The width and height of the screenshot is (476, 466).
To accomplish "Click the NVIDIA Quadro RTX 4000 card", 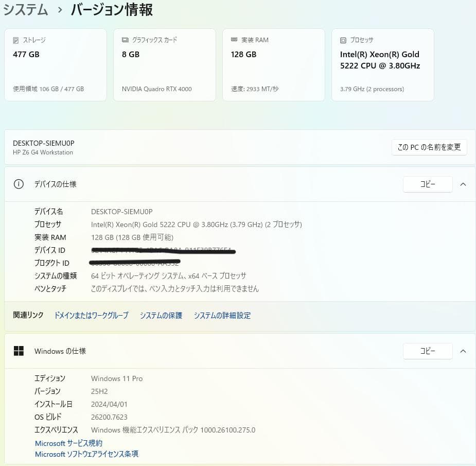I will pos(164,64).
